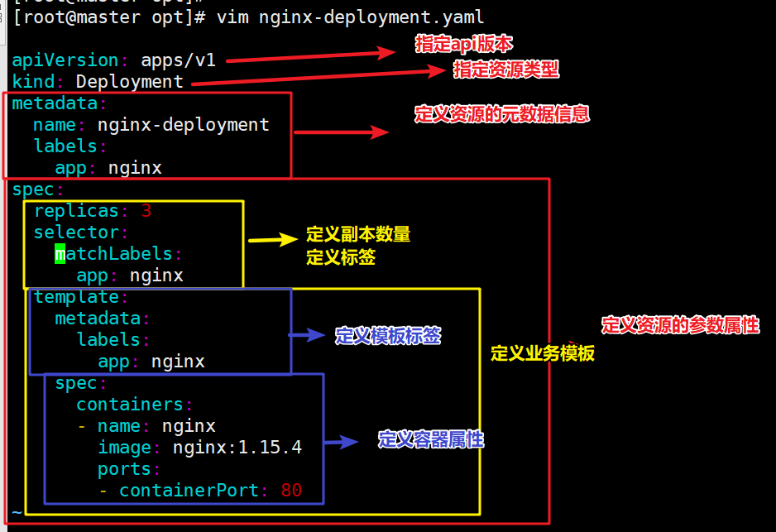Click the 'matchLabels' key
The width and height of the screenshot is (776, 532).
(113, 254)
